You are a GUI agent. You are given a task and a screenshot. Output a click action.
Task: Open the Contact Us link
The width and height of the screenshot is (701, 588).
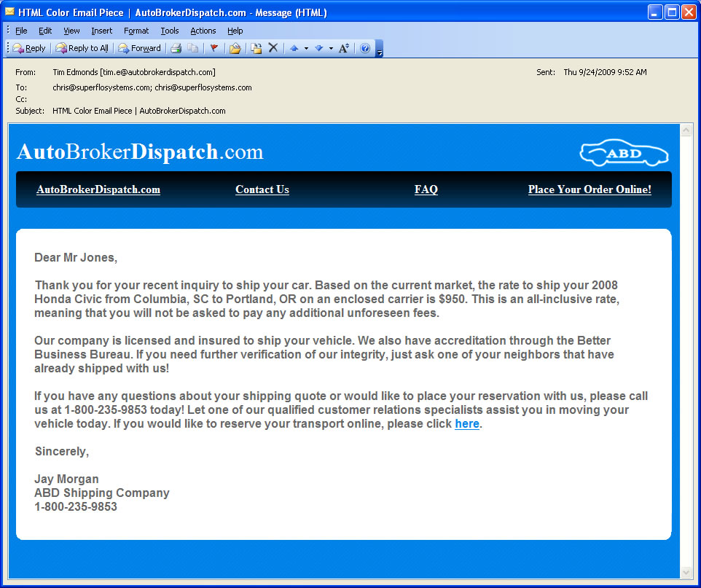coord(262,189)
